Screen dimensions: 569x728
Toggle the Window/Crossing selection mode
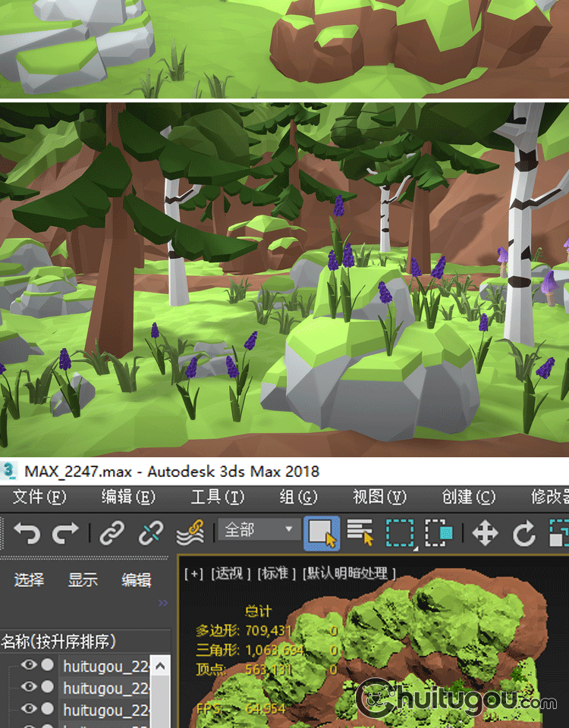point(438,532)
